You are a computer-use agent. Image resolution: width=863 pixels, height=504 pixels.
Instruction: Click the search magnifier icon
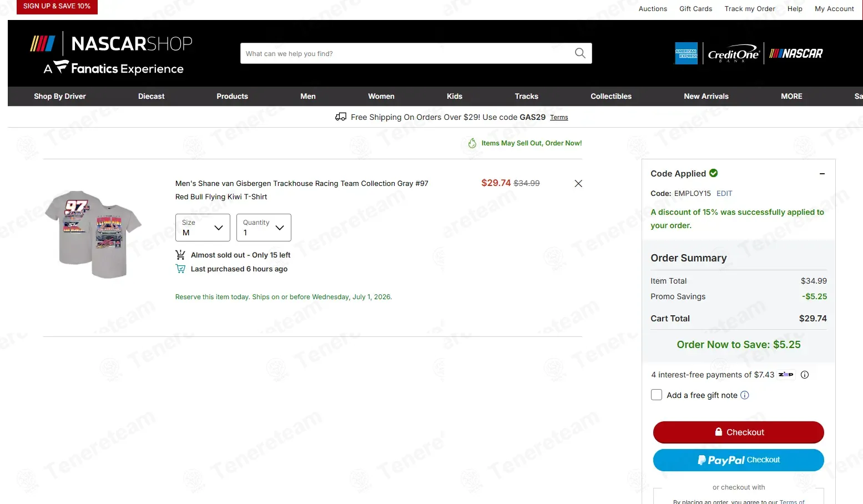coord(580,53)
